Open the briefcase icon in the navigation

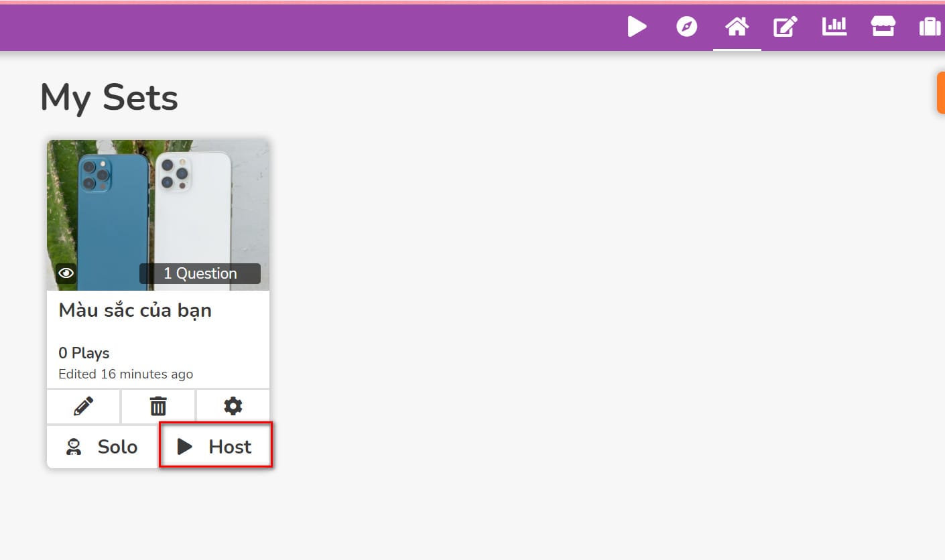click(x=930, y=27)
